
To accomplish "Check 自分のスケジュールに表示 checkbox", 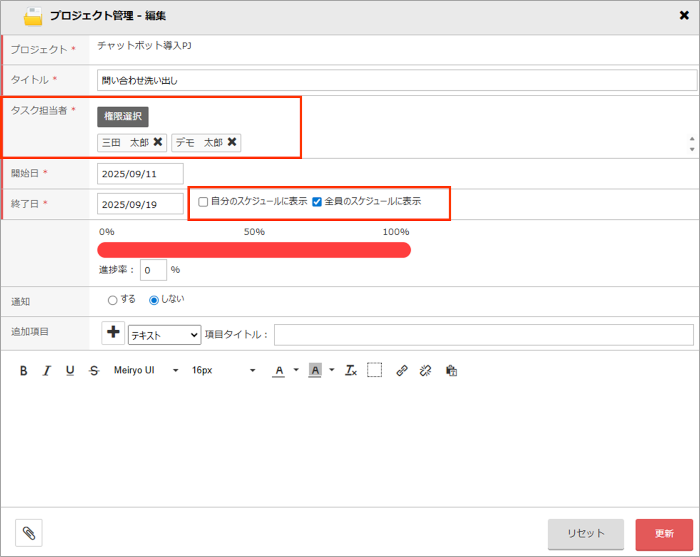I will pyautogui.click(x=203, y=202).
